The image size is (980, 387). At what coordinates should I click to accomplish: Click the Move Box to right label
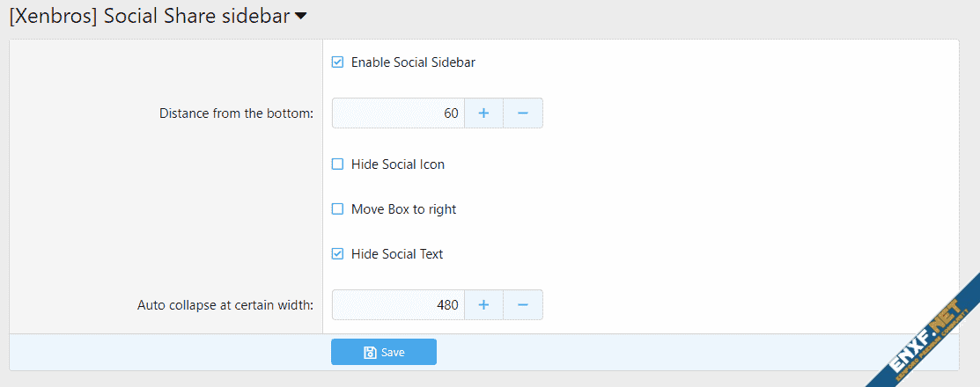pos(403,209)
